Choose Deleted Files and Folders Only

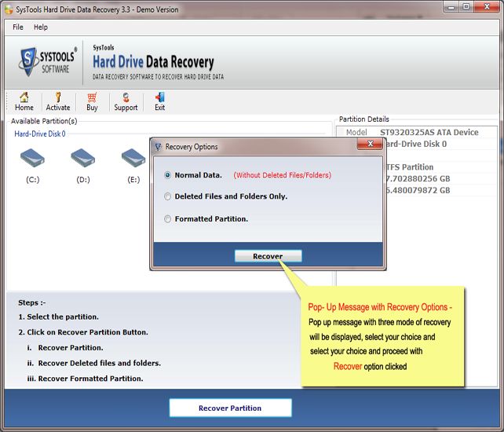click(167, 196)
